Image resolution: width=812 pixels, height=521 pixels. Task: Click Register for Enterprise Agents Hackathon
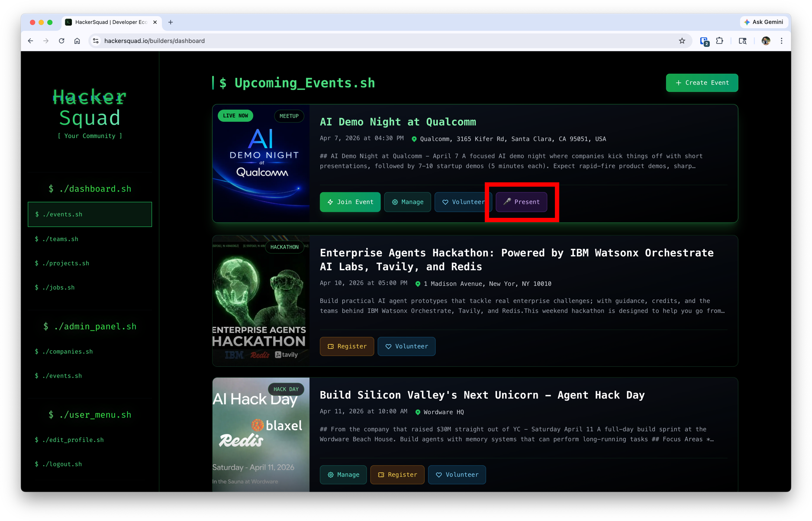[347, 346]
